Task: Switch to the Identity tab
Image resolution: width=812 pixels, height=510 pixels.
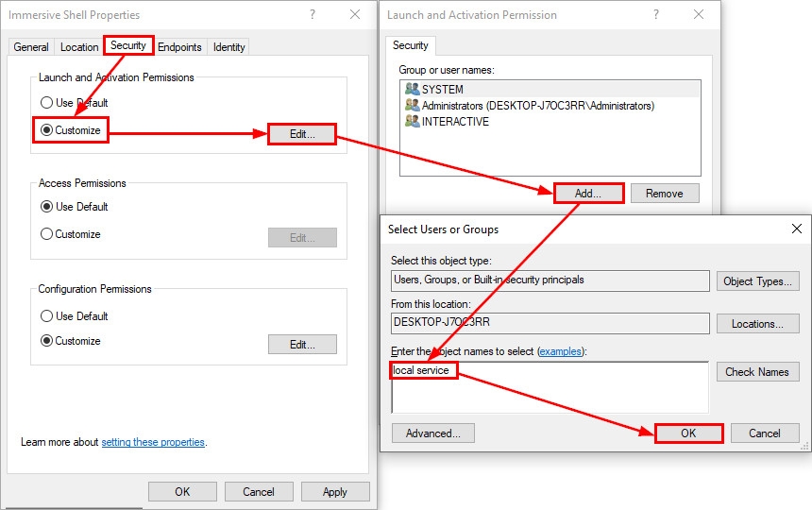Action: tap(229, 47)
